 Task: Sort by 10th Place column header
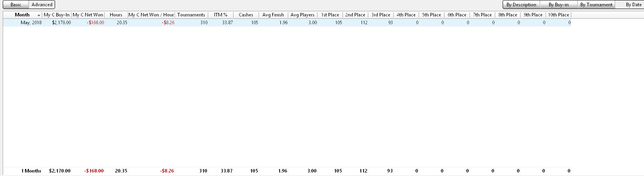558,15
